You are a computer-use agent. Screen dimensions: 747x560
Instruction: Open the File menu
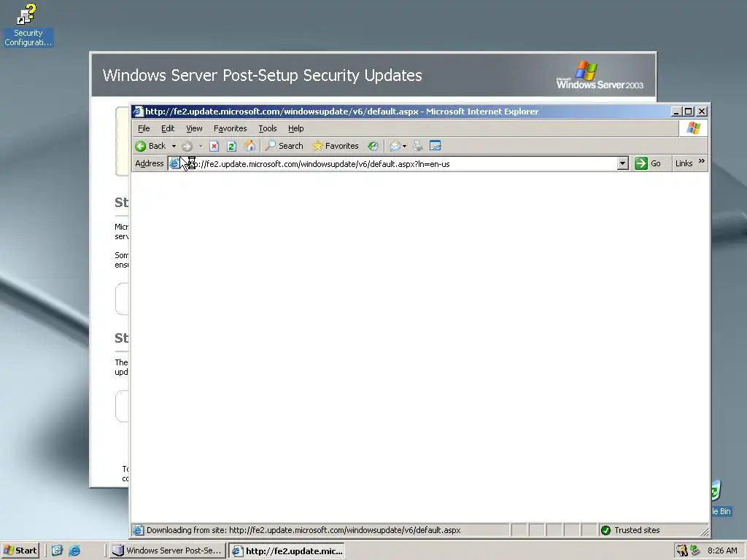tap(144, 128)
